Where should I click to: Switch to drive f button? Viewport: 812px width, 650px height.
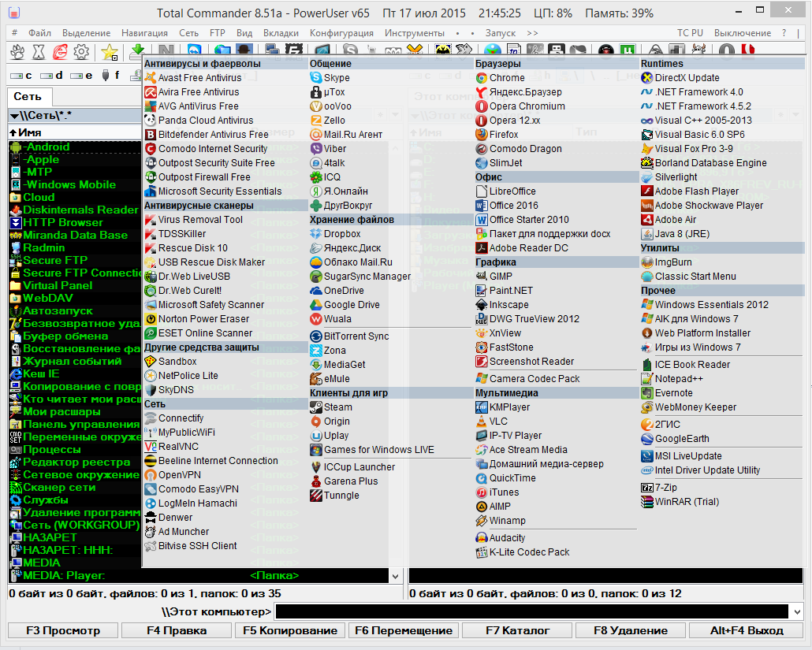click(x=111, y=76)
